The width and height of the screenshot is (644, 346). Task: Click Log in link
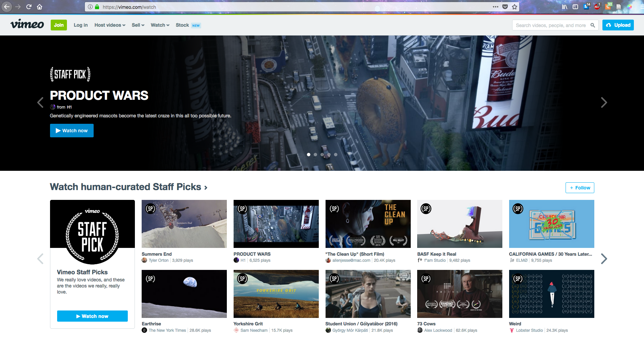pyautogui.click(x=80, y=25)
